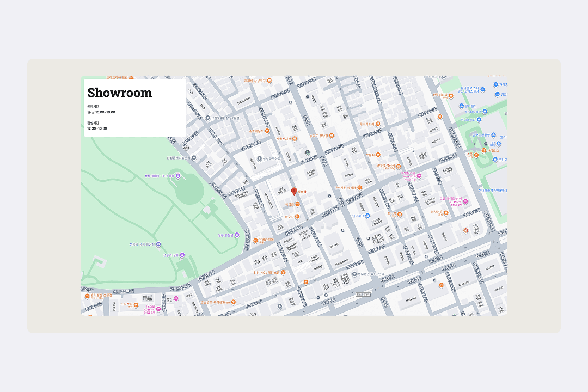
Task: Click the 보름쇠 restaurant icon
Action: point(378,155)
